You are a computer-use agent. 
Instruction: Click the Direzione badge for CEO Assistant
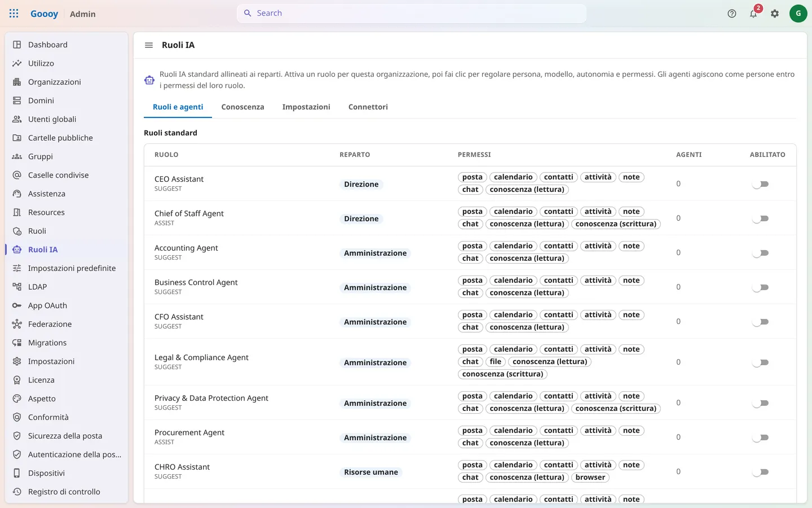(x=361, y=184)
